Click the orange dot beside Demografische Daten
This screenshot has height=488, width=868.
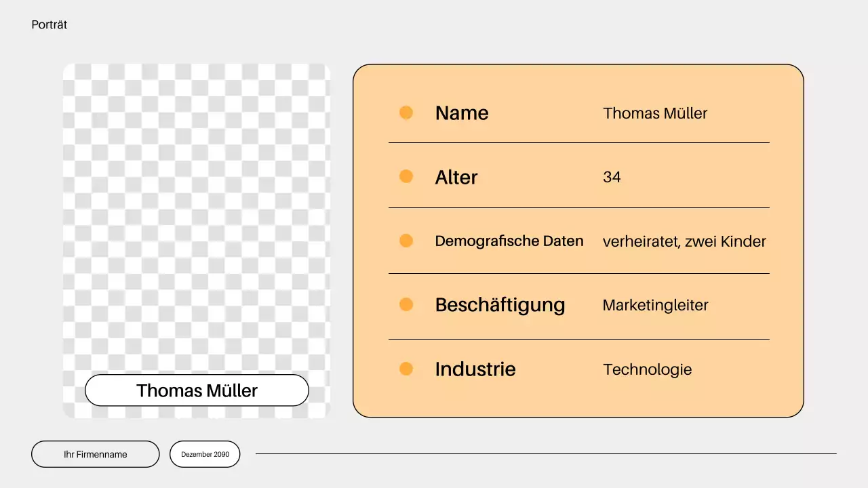[406, 241]
